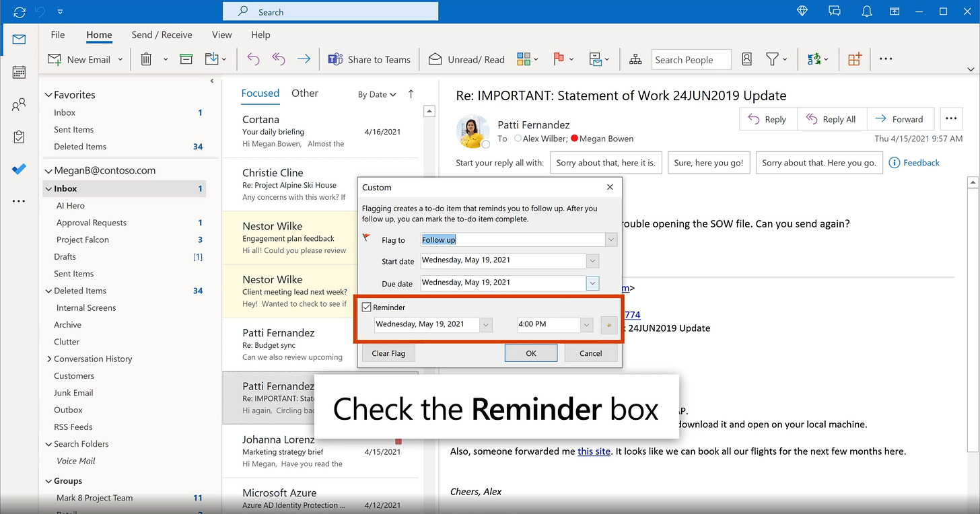Open the Send / Receive tab

pos(162,35)
